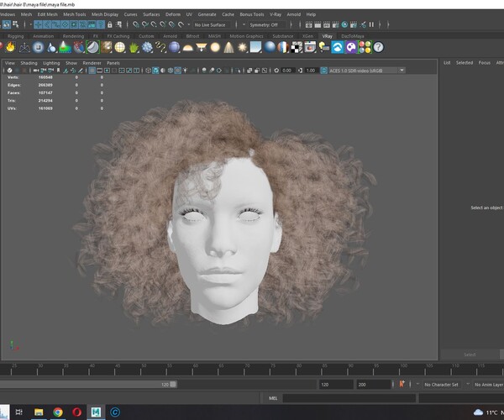Toggle the first snap icon in the status line
504x420 pixels.
[x=136, y=24]
